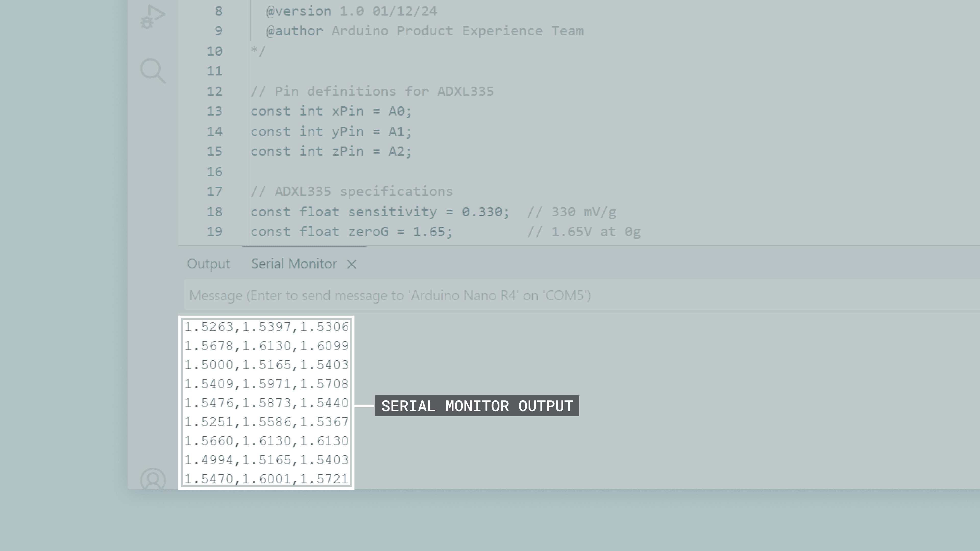Image resolution: width=980 pixels, height=551 pixels.
Task: Click the sensitivity constant value 0.330
Action: point(482,212)
